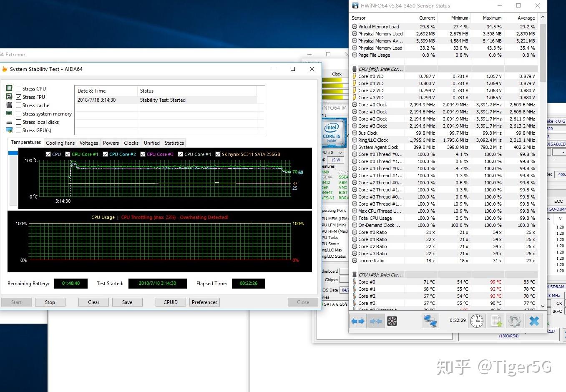
Task: Click the GPU icon beside Stress GPU(s)
Action: click(9, 130)
